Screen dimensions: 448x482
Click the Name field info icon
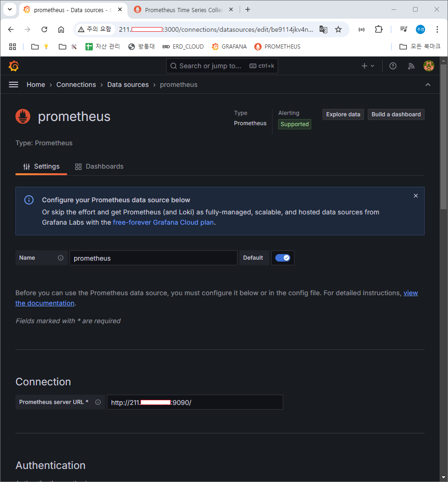[61, 258]
